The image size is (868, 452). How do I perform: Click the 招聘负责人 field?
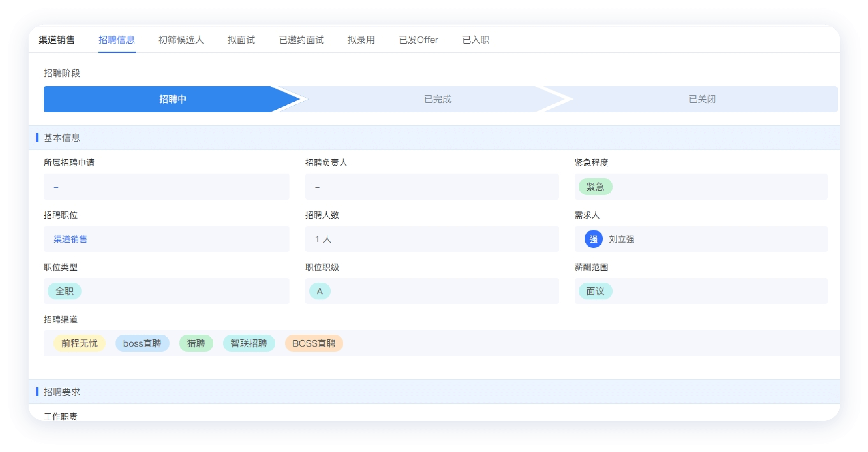432,187
